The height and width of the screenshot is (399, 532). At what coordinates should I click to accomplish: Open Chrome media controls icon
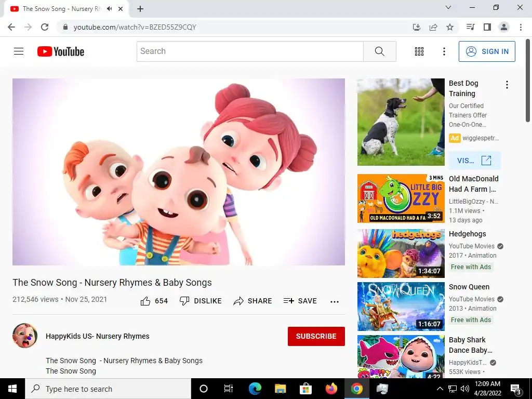tap(470, 27)
